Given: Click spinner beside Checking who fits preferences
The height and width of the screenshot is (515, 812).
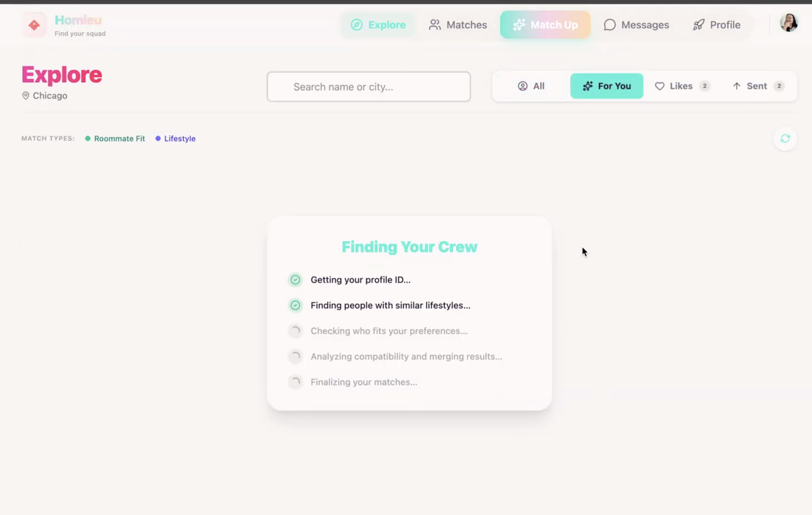Looking at the screenshot, I should pyautogui.click(x=295, y=331).
